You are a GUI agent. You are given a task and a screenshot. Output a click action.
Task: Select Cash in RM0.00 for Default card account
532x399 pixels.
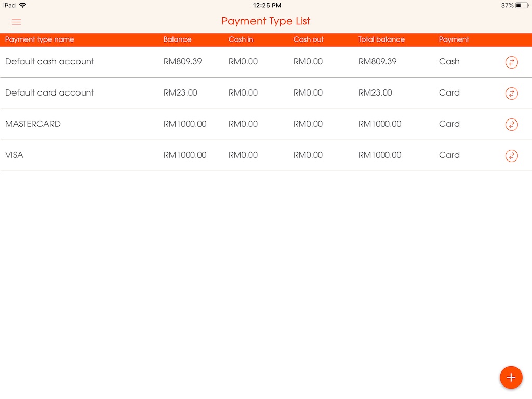[x=243, y=92]
